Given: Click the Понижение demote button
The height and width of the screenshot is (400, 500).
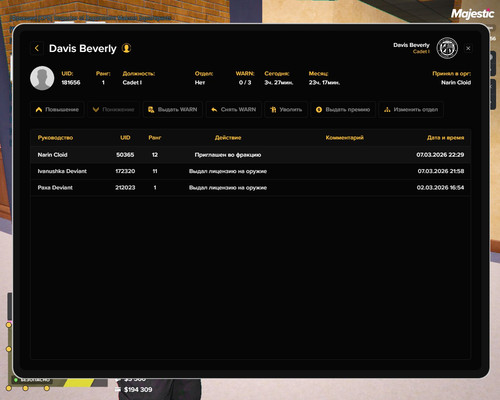Looking at the screenshot, I should click(x=113, y=109).
